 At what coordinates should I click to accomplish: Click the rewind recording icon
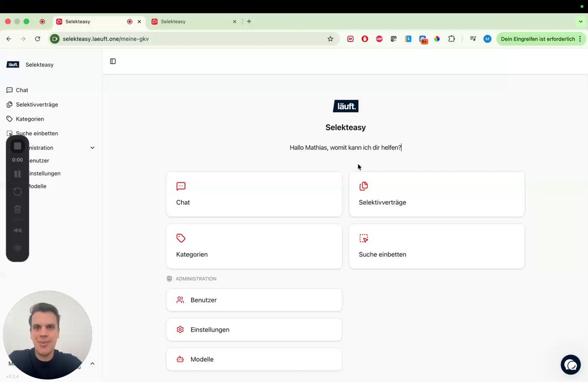coord(17,230)
